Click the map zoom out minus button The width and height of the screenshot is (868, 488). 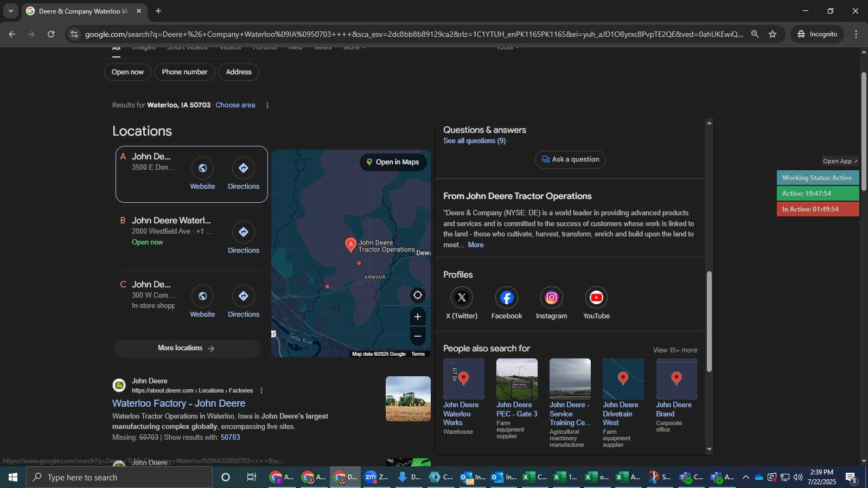pyautogui.click(x=418, y=336)
